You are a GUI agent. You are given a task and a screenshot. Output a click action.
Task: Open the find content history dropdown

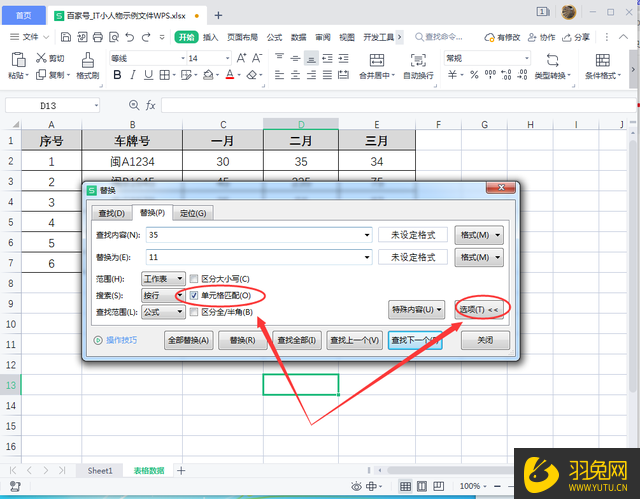click(367, 235)
